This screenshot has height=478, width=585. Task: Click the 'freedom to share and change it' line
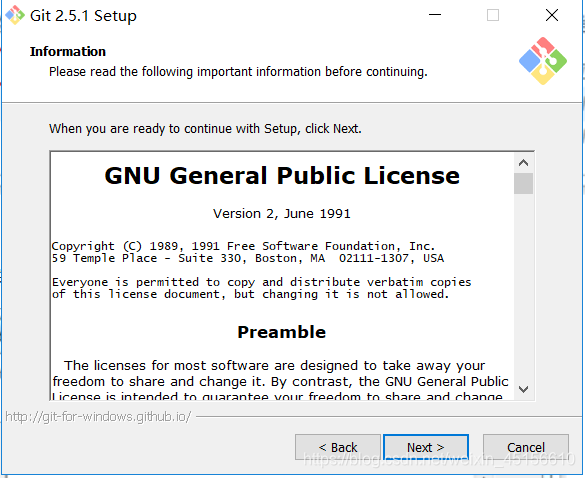coord(280,381)
